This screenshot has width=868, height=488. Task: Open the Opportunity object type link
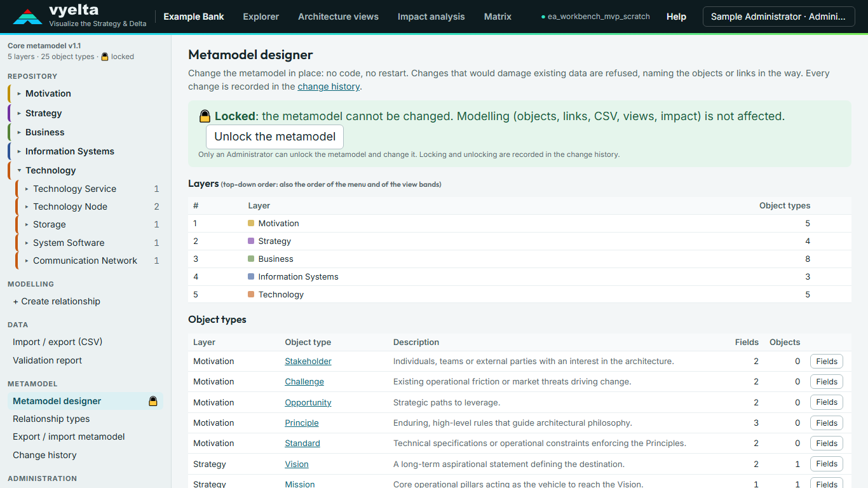(308, 402)
